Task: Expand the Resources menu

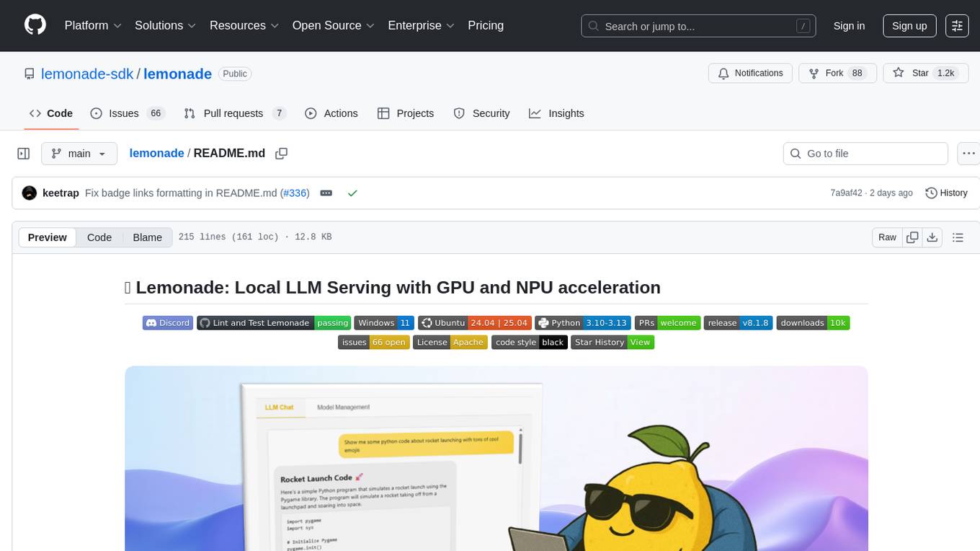Action: point(244,25)
